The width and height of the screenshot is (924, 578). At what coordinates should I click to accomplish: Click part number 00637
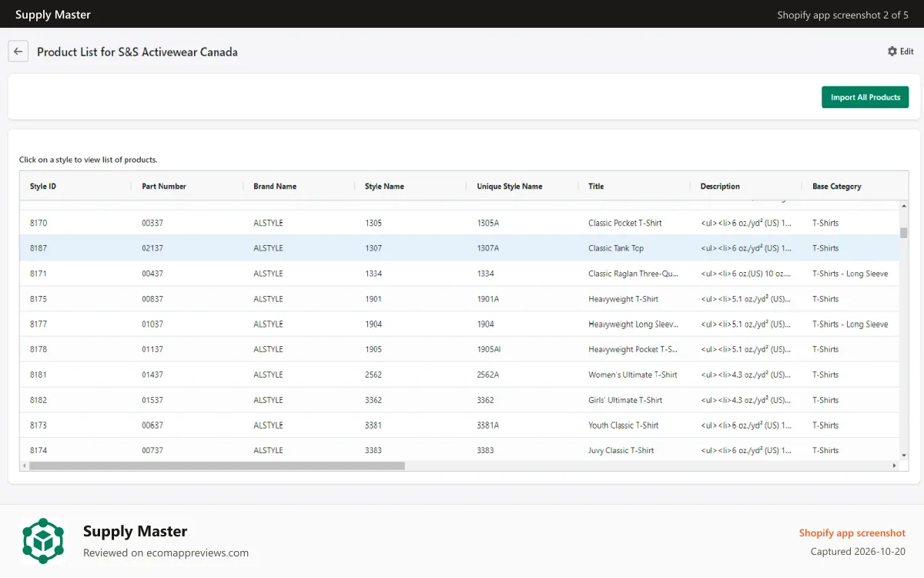(x=152, y=425)
